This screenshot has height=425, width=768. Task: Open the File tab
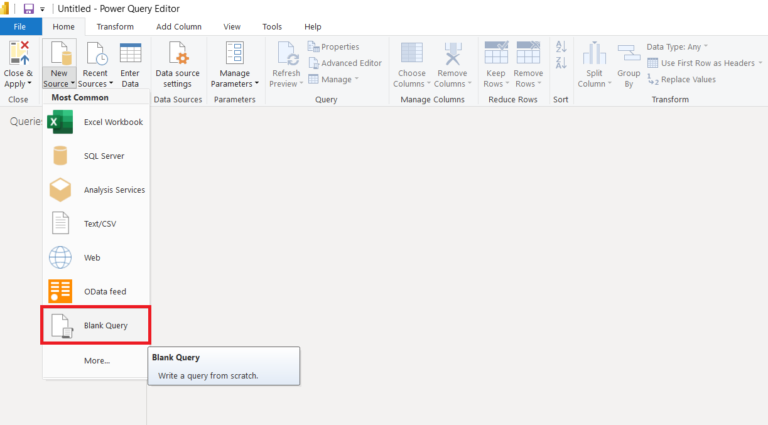click(x=20, y=26)
